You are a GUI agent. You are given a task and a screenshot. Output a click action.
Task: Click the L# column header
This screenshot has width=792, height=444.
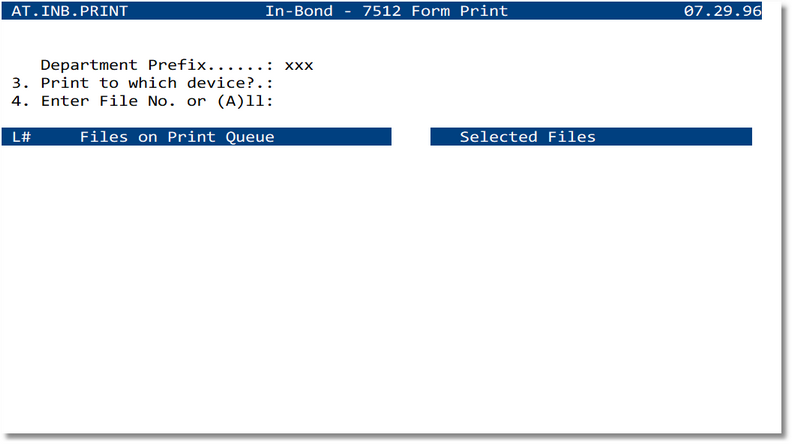coord(23,137)
